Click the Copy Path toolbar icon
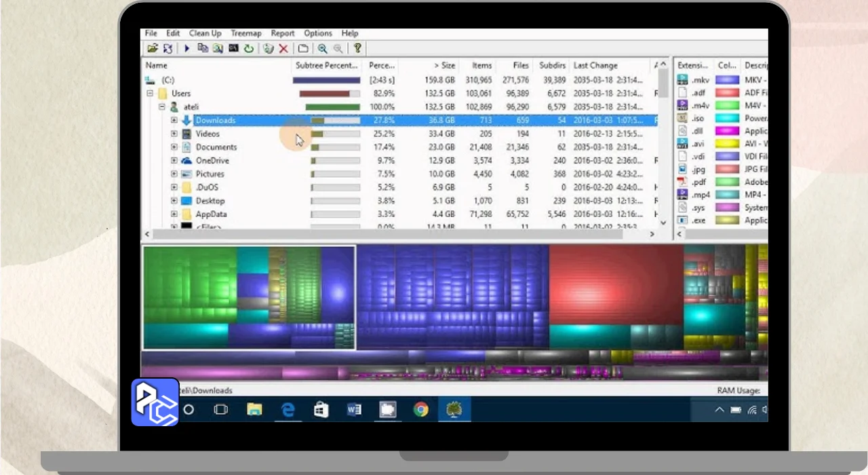This screenshot has height=475, width=868. (202, 48)
